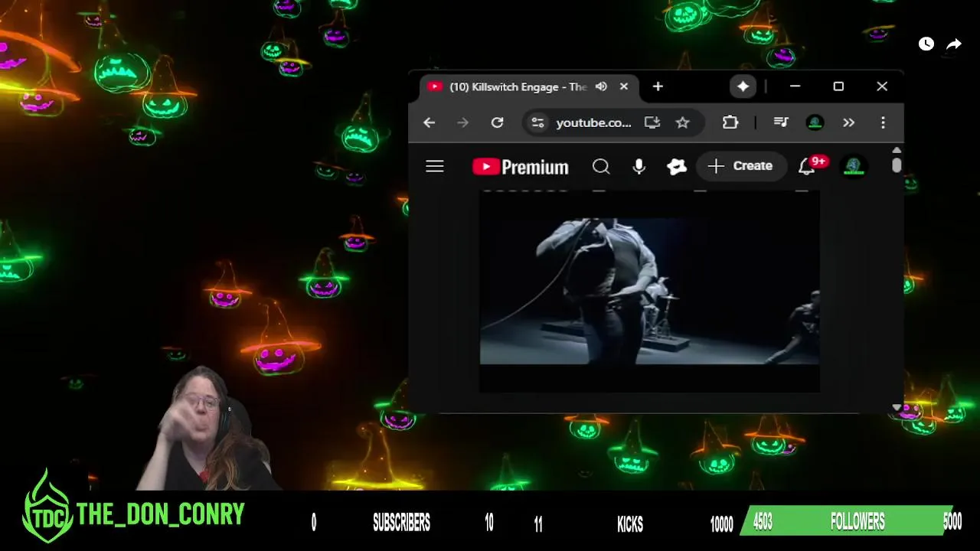Select the Killswitch Engage browser tab
Image resolution: width=980 pixels, height=551 pixels.
[528, 87]
